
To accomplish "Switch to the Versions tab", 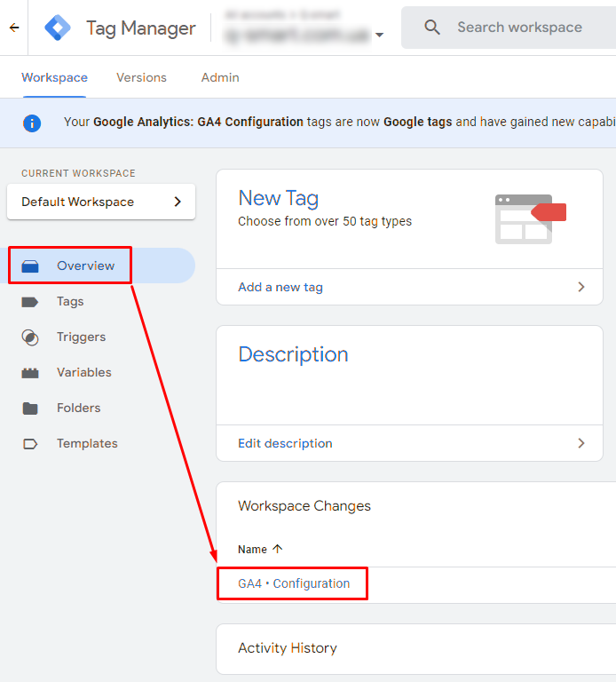I will point(141,77).
